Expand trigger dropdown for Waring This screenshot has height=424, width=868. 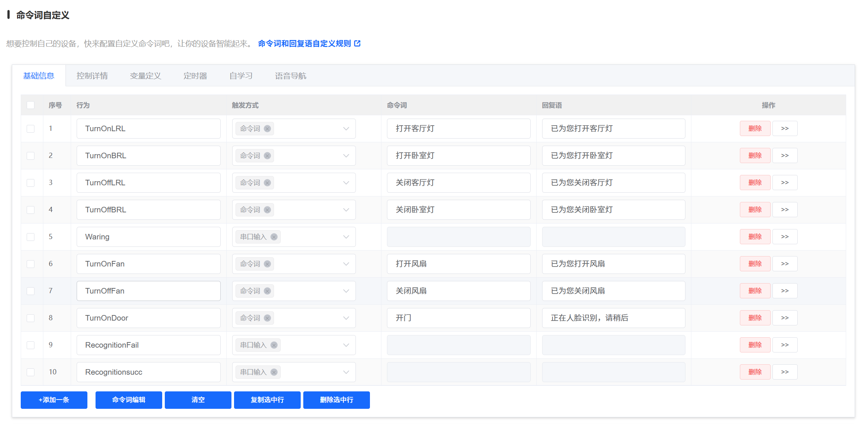coord(346,237)
